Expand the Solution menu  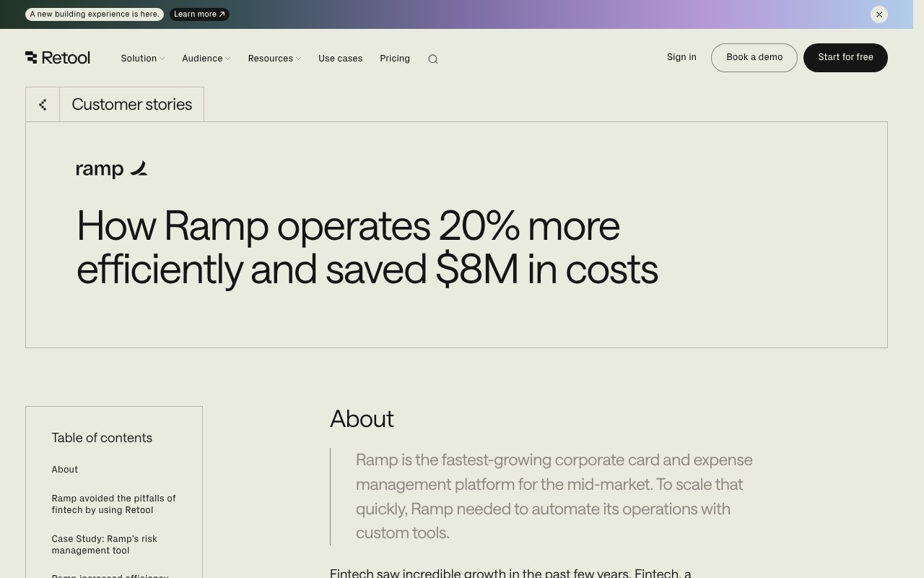(x=143, y=59)
